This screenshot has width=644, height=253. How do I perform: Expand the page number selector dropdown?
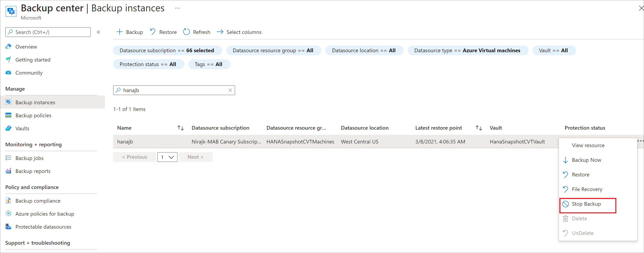tap(167, 157)
